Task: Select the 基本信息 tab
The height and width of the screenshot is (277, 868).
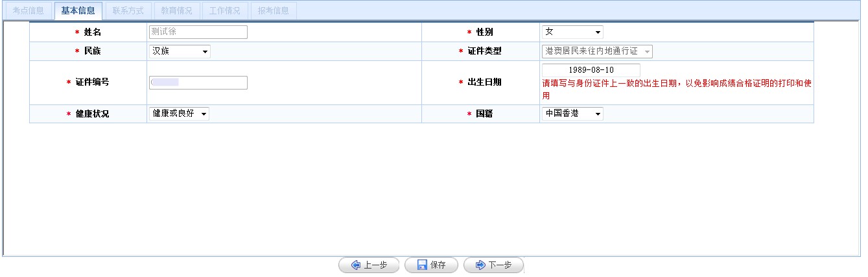Action: [x=78, y=10]
